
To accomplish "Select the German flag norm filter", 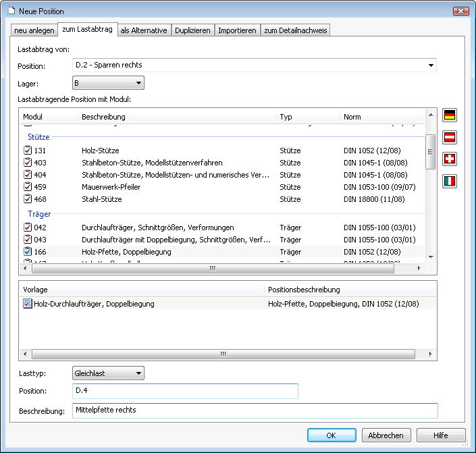I will [450, 115].
